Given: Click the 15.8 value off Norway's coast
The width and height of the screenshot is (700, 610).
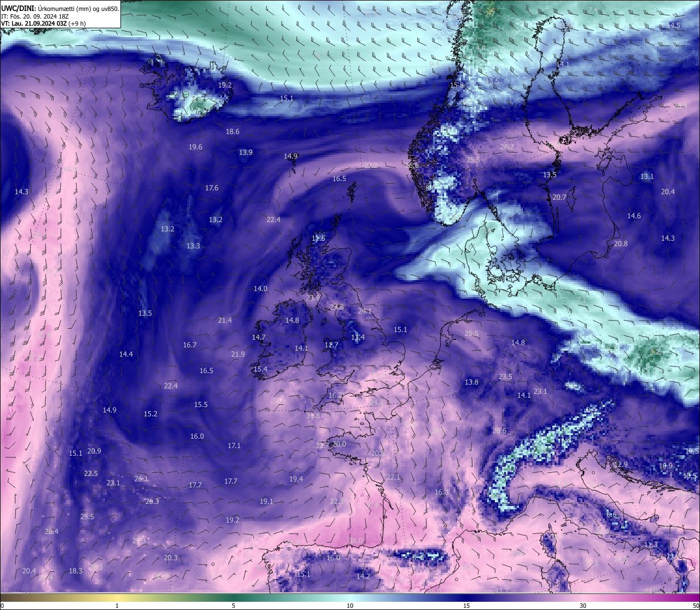Looking at the screenshot, I should (x=457, y=85).
